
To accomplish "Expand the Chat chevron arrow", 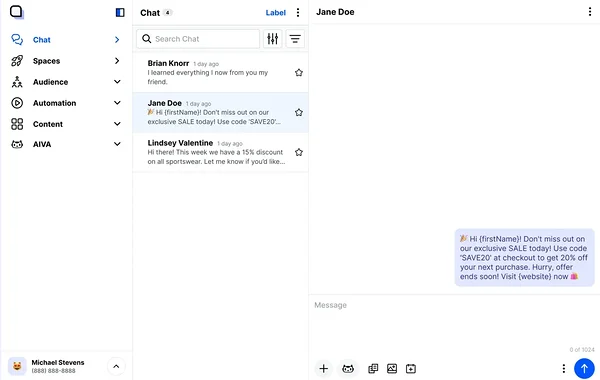I will (x=117, y=40).
